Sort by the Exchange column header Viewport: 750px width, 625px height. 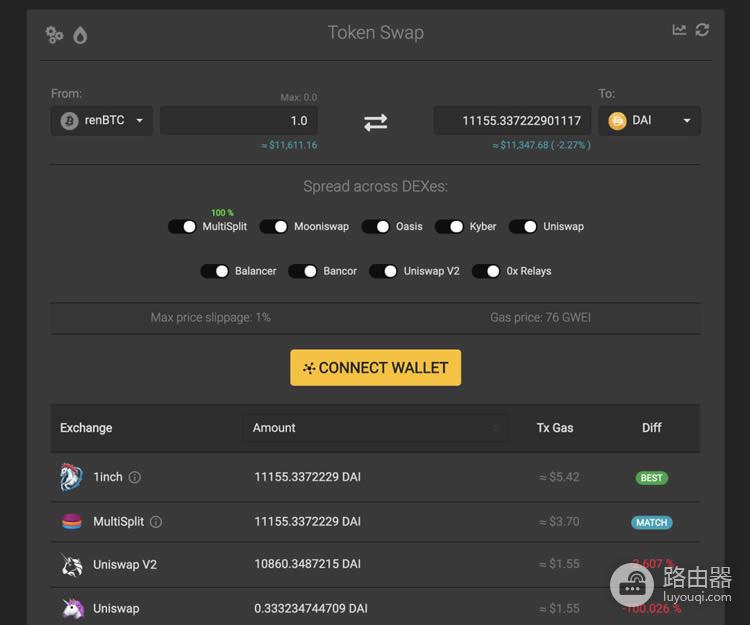(86, 428)
